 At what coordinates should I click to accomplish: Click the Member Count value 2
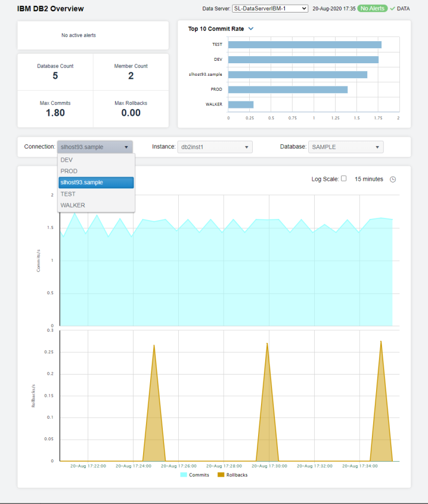[x=131, y=76]
